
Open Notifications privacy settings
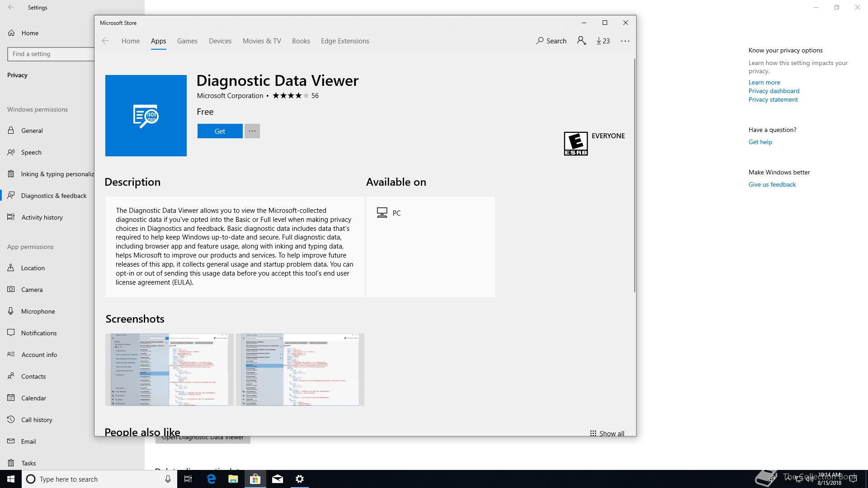pos(47,333)
